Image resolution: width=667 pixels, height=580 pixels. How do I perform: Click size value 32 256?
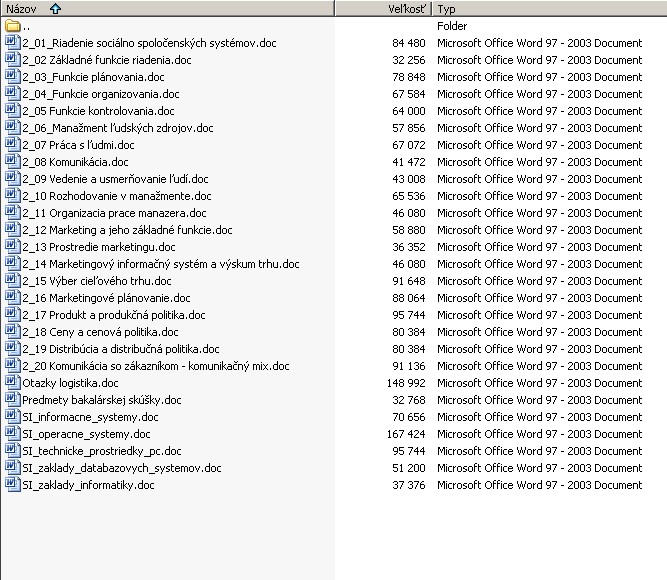[409, 60]
